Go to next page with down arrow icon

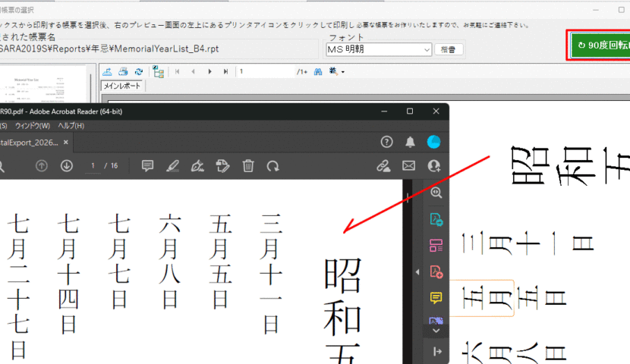(x=67, y=165)
